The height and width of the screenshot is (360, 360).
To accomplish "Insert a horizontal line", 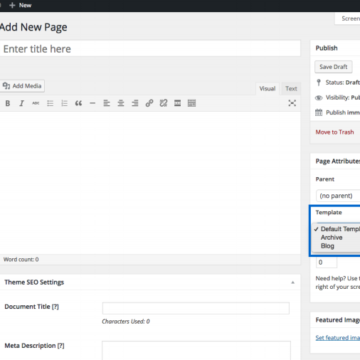I will pyautogui.click(x=92, y=103).
